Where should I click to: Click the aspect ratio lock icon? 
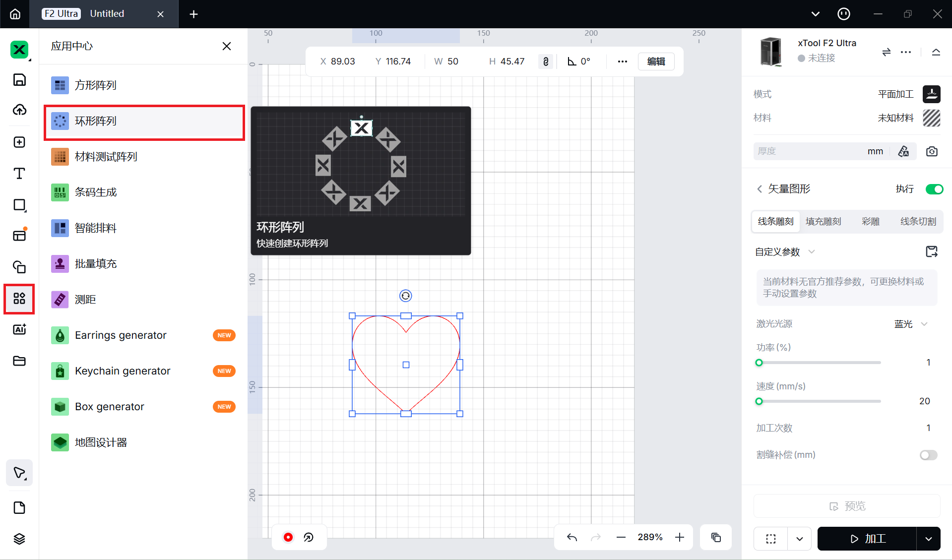[546, 62]
